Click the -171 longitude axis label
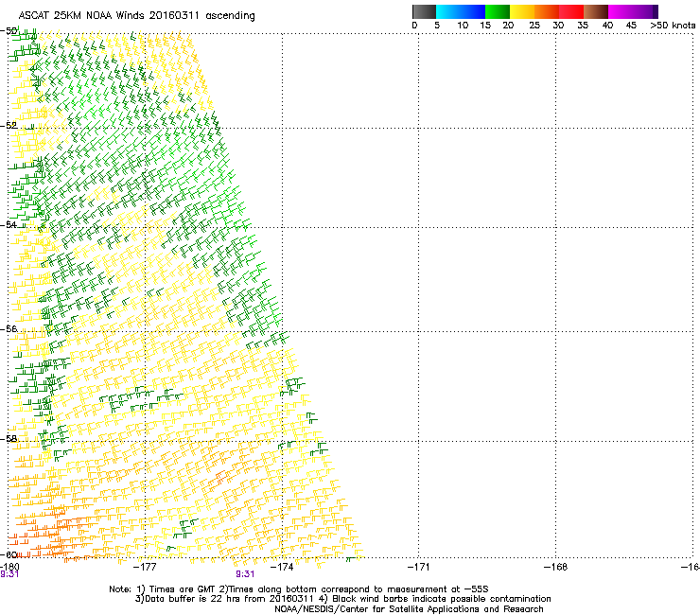The width and height of the screenshot is (700, 615). [x=418, y=567]
